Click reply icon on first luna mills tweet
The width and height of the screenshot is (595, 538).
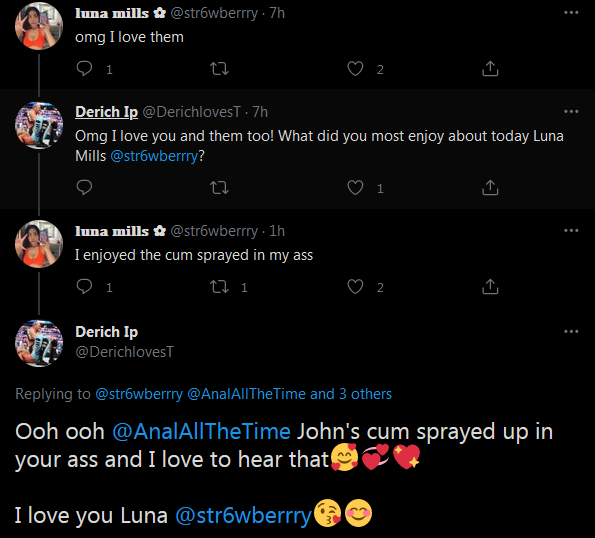(x=84, y=69)
